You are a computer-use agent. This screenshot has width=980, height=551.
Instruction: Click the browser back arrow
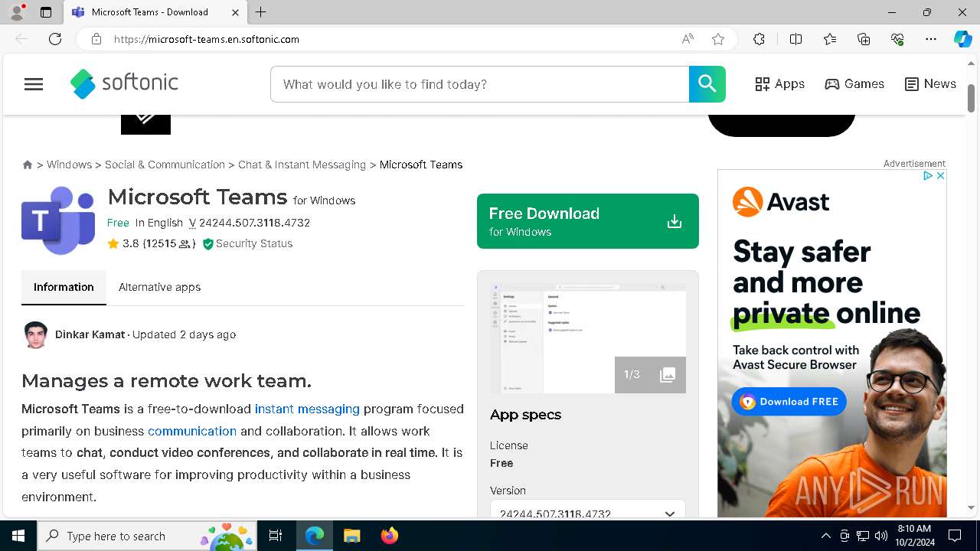[21, 39]
